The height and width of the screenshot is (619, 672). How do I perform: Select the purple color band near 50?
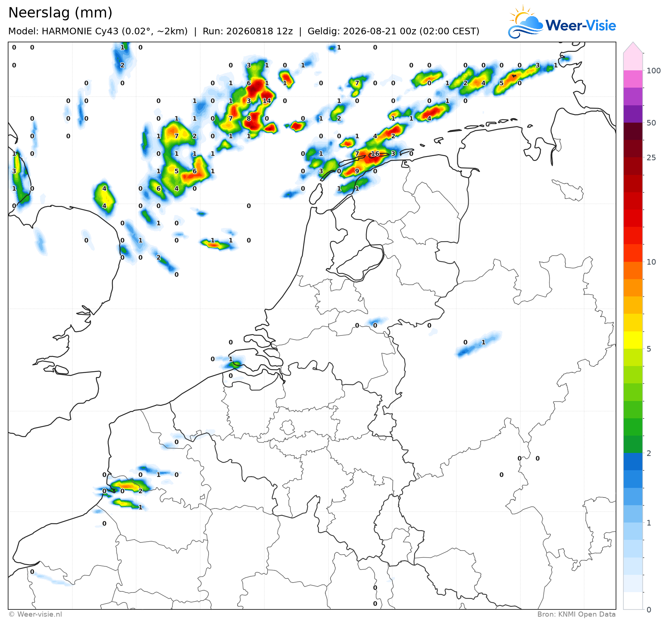(633, 114)
